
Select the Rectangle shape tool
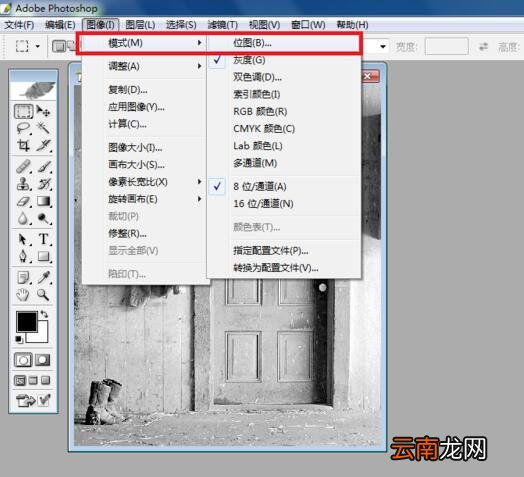point(44,256)
